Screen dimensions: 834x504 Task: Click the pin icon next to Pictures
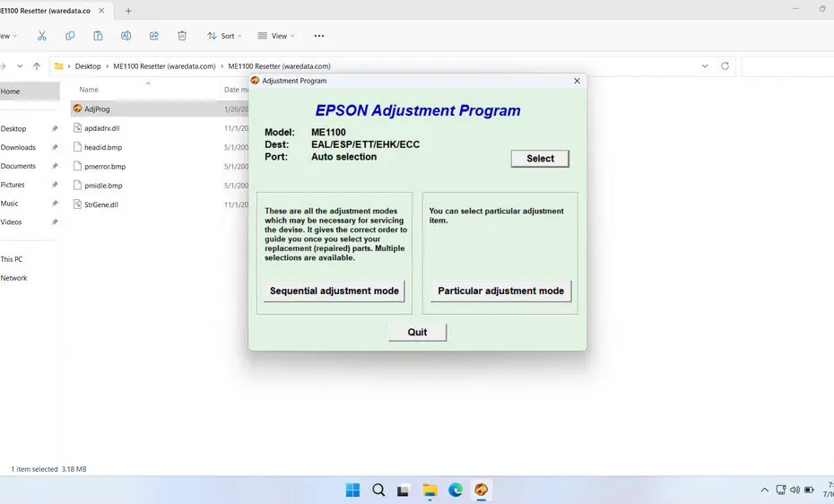tap(54, 185)
